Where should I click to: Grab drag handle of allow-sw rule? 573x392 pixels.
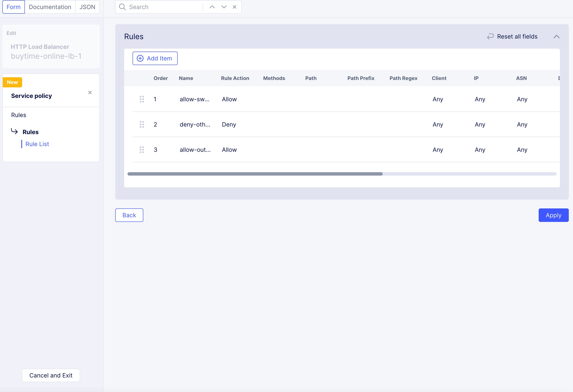pos(142,99)
